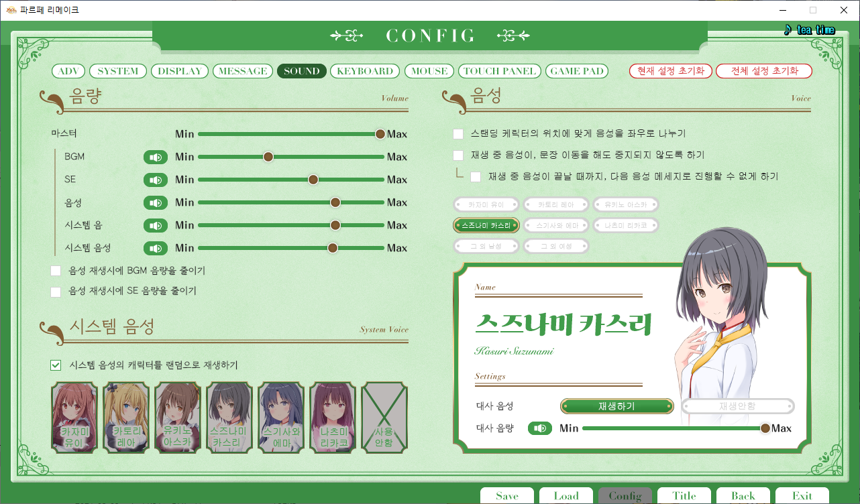Viewport: 860px width, 504px height.
Task: Click the BGM volume slider handle
Action: 268,157
